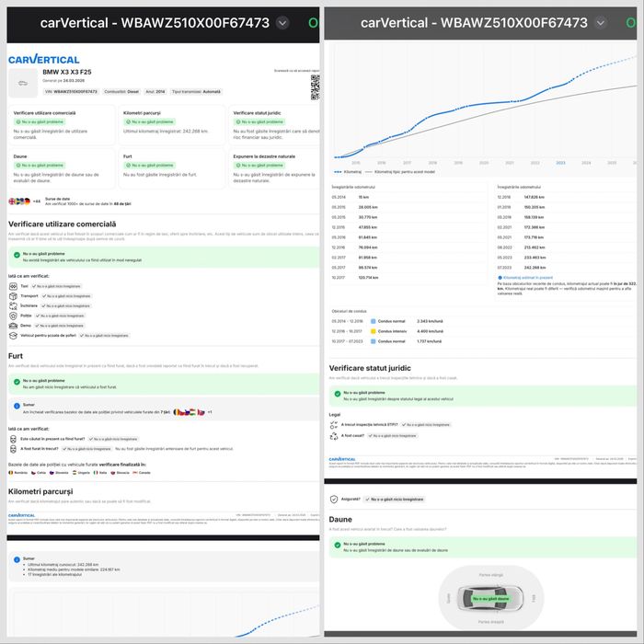Click the Asigurată 'no records' status badge
The width and height of the screenshot is (644, 644).
click(x=395, y=500)
